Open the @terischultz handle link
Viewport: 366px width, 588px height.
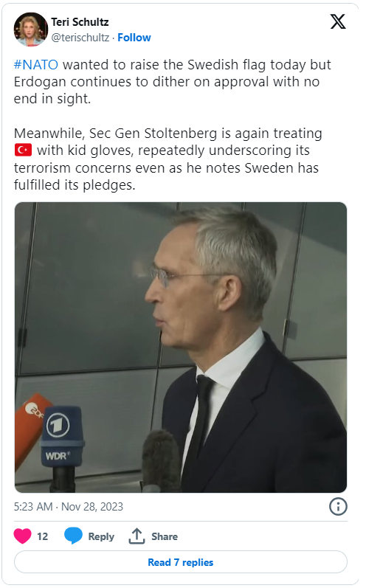tap(80, 38)
